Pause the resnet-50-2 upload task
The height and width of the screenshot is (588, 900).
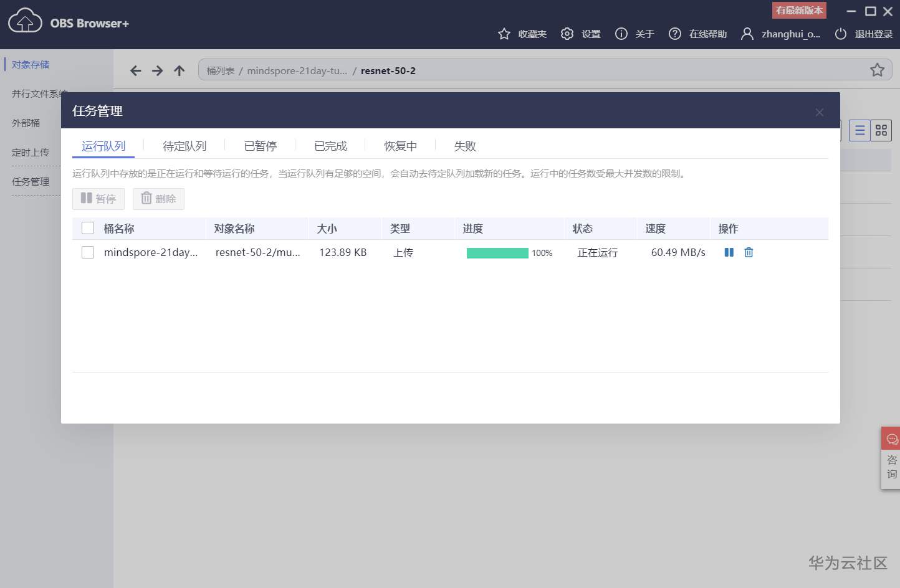click(729, 252)
